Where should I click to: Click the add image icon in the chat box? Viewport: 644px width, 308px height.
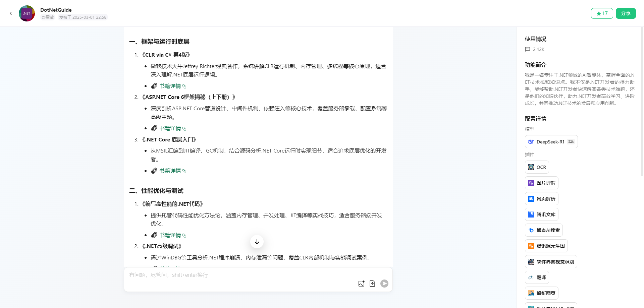(x=361, y=284)
